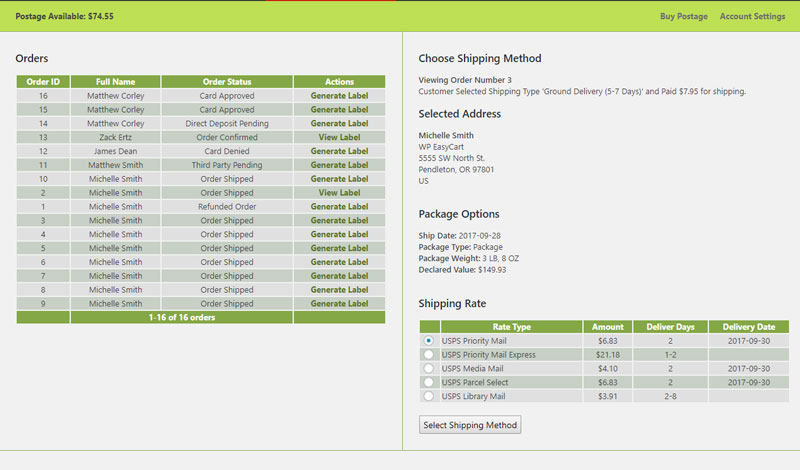View Label for order 2
Screen dimensions: 800x470
(x=339, y=192)
